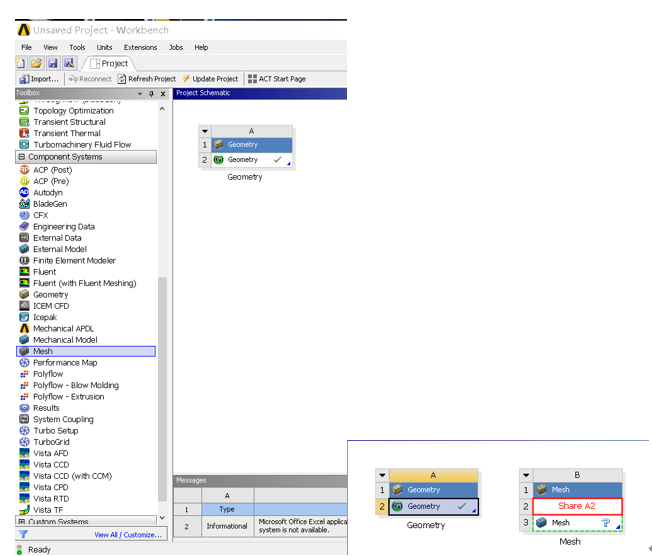Image resolution: width=652 pixels, height=556 pixels.
Task: Open the Jobs menu
Action: (176, 47)
